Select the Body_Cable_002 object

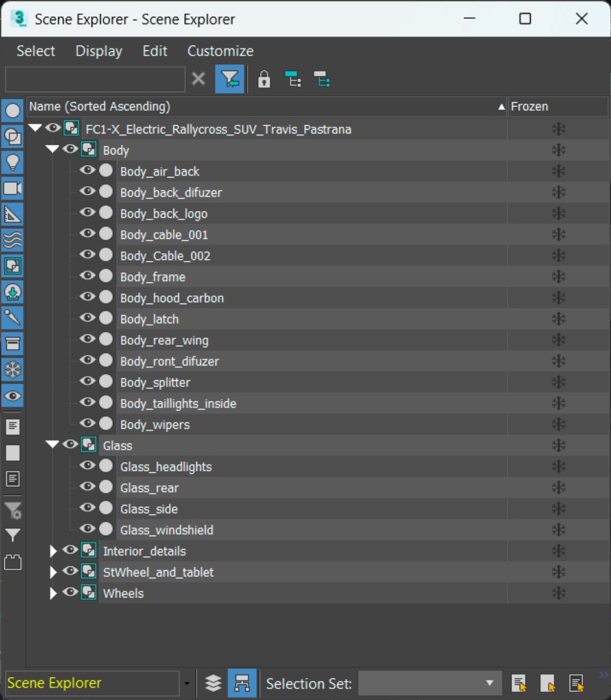click(165, 256)
